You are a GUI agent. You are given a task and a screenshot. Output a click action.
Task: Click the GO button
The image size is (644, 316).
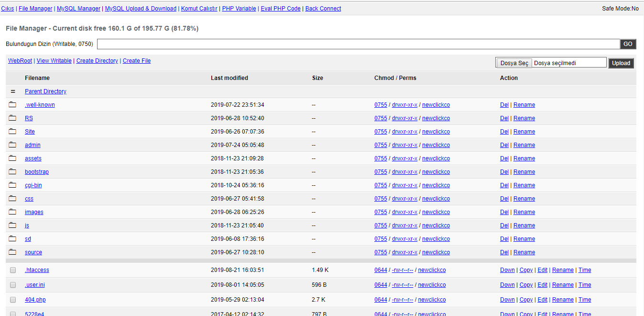(x=628, y=44)
